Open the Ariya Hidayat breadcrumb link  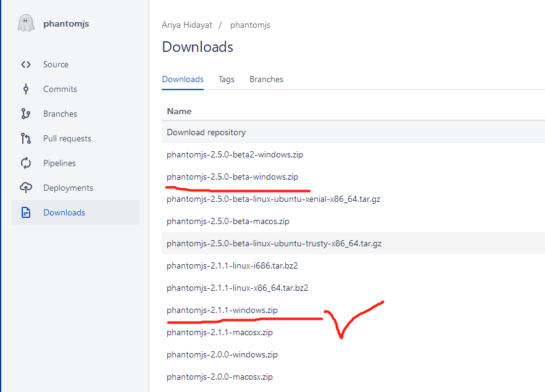187,25
